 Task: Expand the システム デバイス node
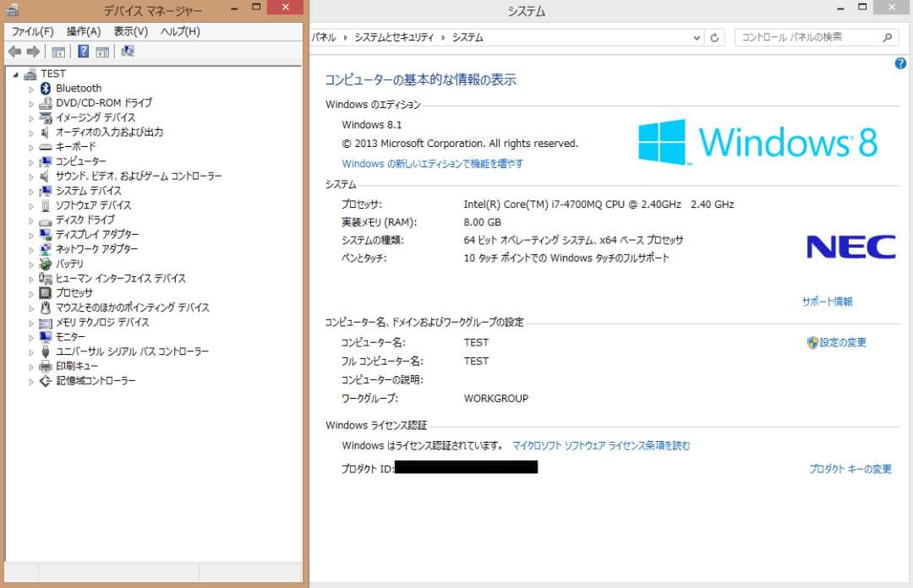coord(31,192)
